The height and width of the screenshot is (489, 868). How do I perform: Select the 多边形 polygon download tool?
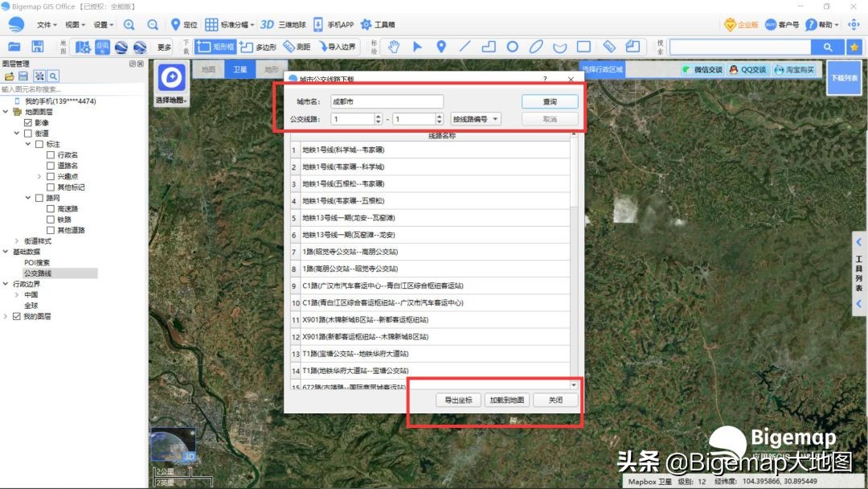point(259,47)
